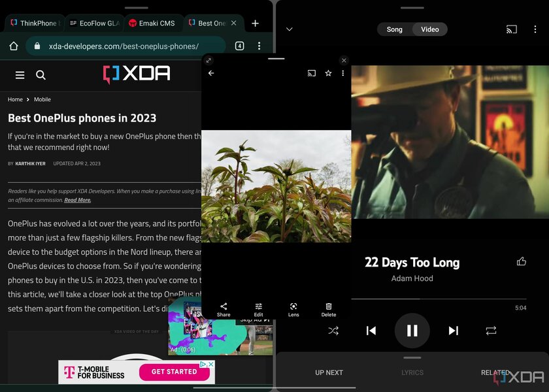Open Lens for the photo
549x392 pixels.
tap(293, 310)
